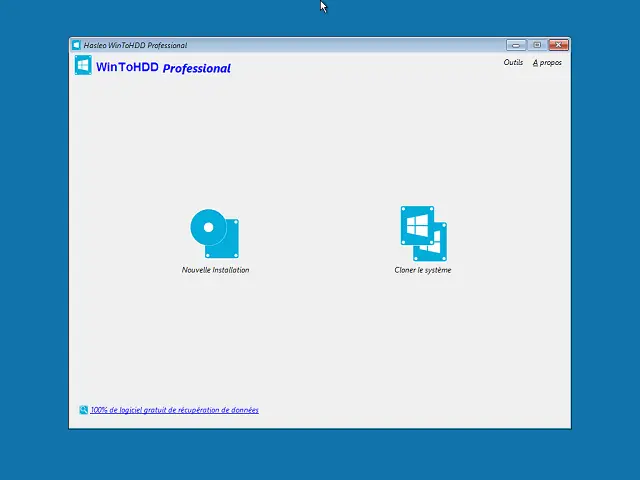
Task: Click the word WinToHDD in header logo
Action: pos(127,67)
